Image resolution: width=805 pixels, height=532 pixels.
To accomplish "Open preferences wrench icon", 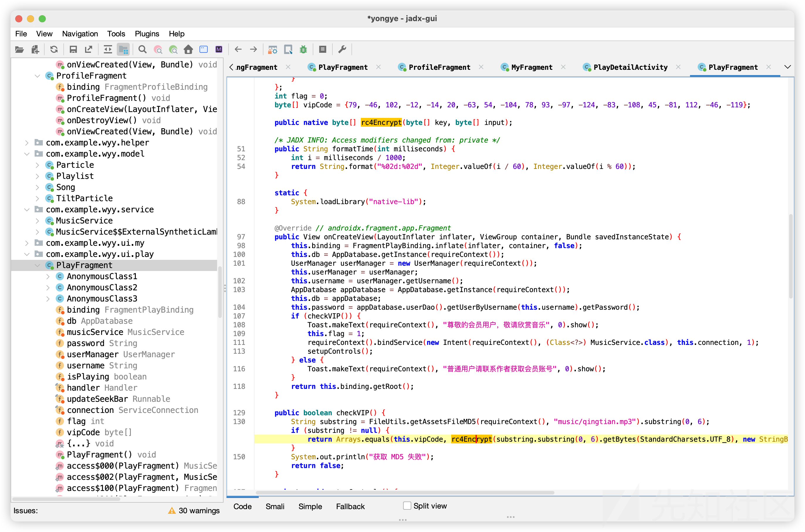I will point(342,50).
